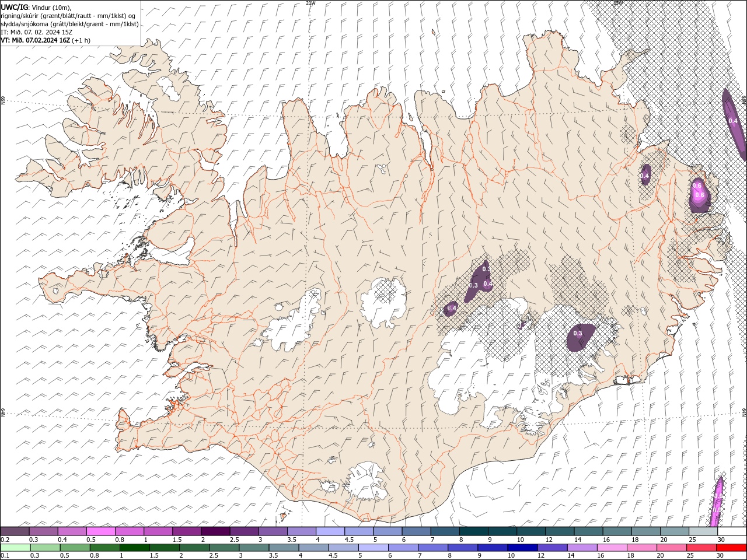Click the '0.1' label starting the lower scale

(x=4, y=556)
